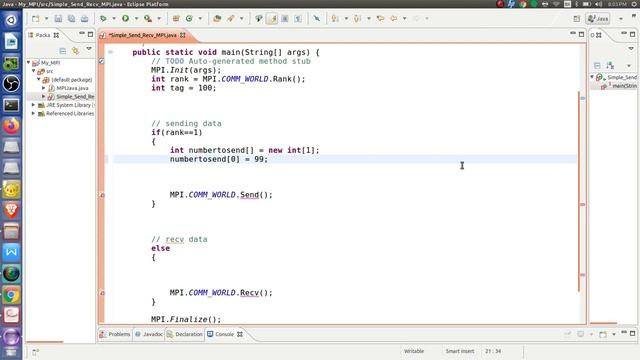Screen dimensions: 640x360
Task: Open the External Tools dropdown arrow
Action: (159, 18)
